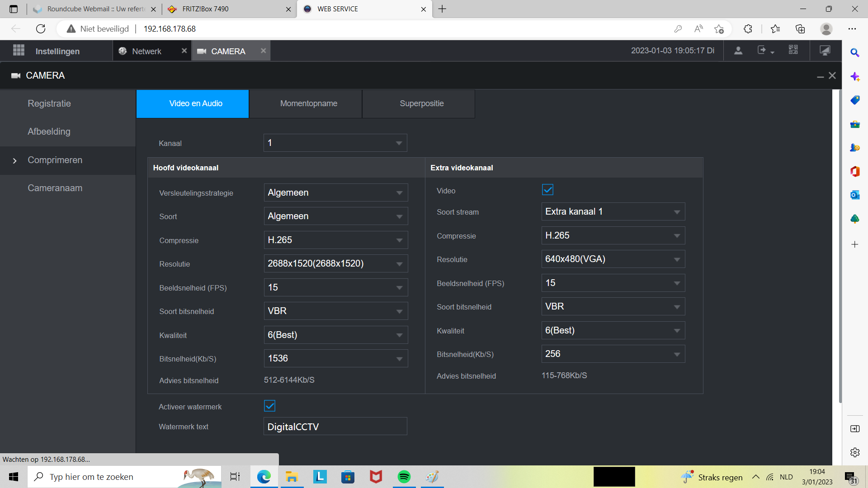This screenshot has height=488, width=868.
Task: Open the Kanaal dropdown
Action: [x=335, y=143]
